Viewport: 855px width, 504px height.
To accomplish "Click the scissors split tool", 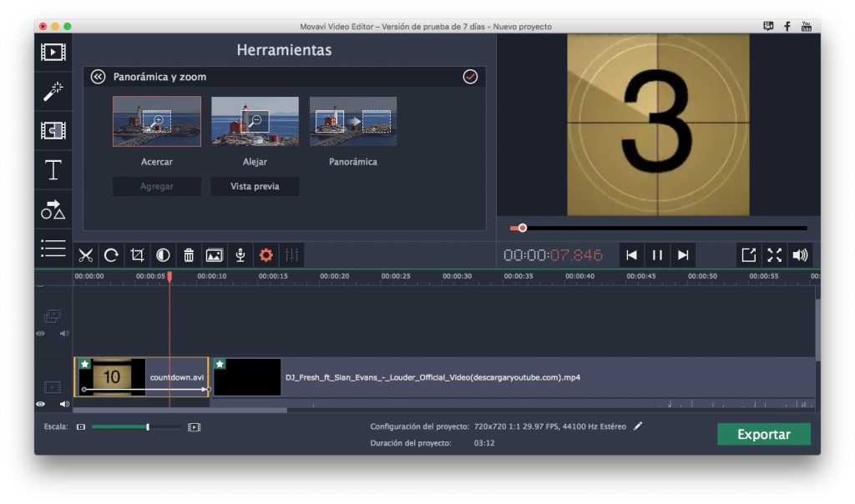I will click(x=86, y=255).
